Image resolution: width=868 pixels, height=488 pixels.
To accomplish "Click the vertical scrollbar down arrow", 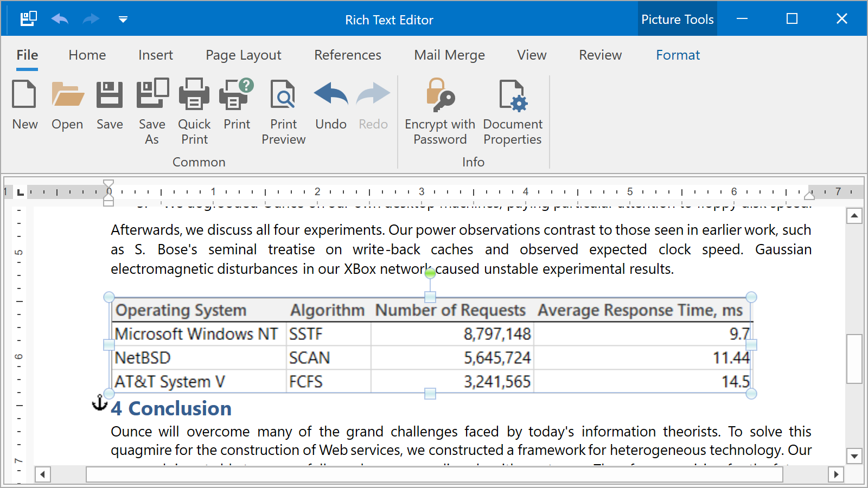I will click(x=854, y=456).
